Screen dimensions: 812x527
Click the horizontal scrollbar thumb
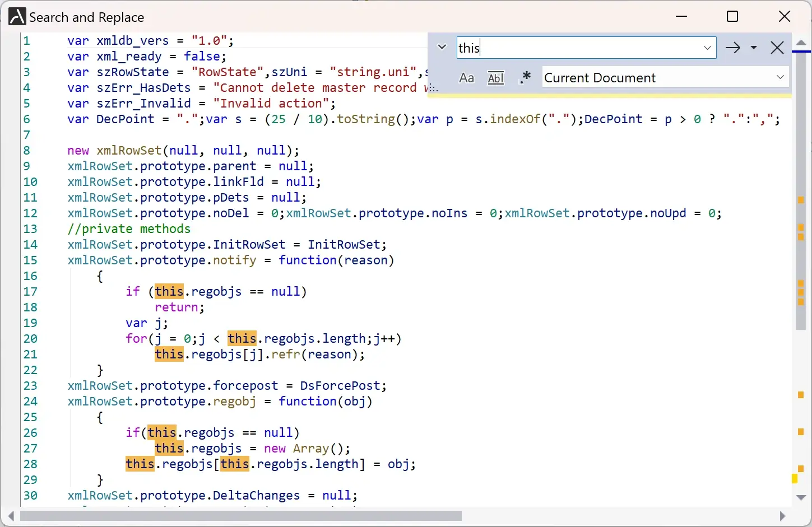[x=241, y=516]
